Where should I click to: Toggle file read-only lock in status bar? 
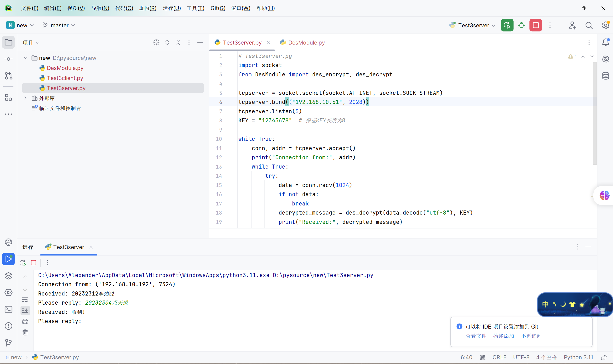[x=604, y=357]
